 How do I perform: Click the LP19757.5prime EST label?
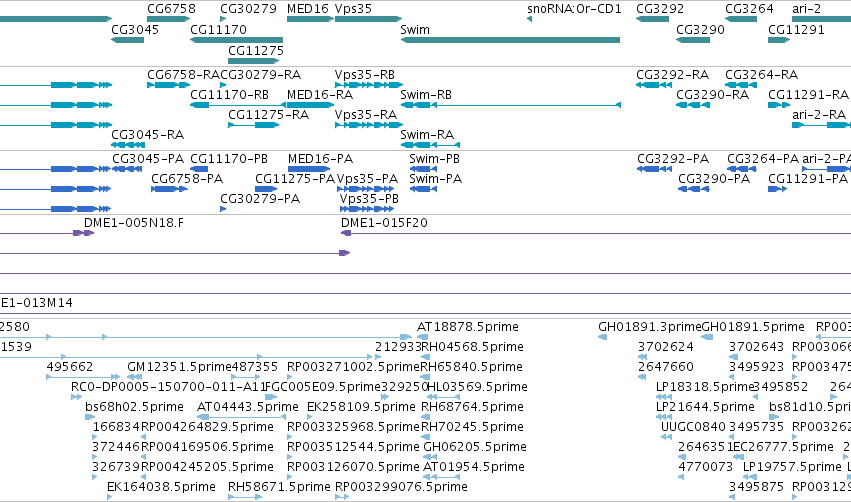coord(792,467)
